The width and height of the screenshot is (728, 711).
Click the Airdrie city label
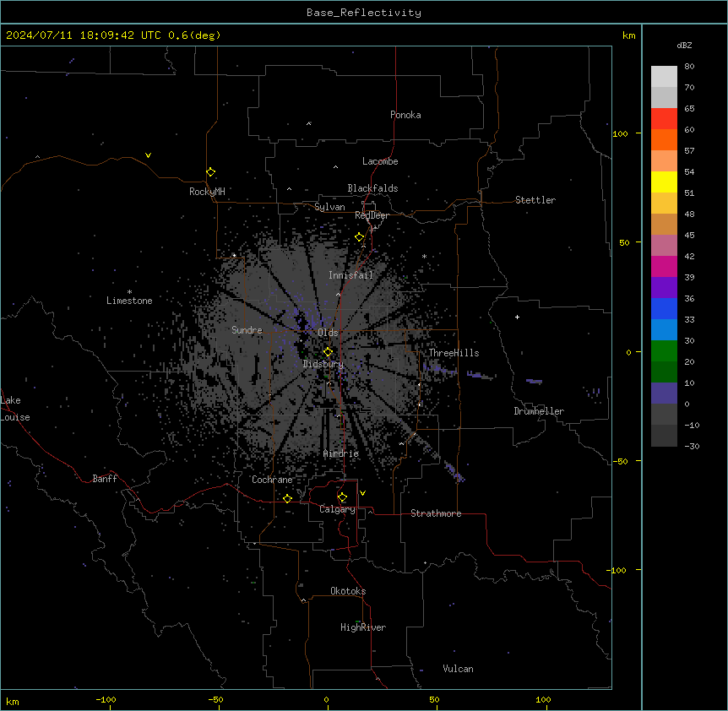(341, 453)
